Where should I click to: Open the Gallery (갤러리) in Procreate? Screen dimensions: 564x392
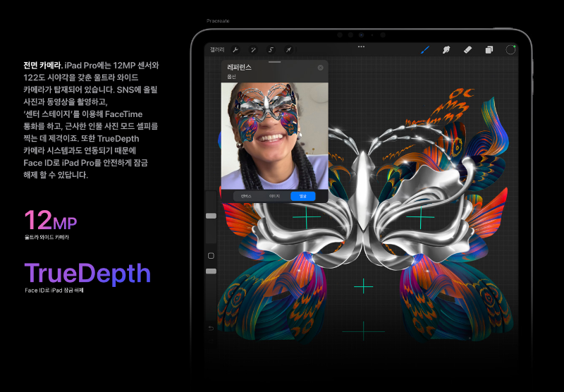pos(217,49)
